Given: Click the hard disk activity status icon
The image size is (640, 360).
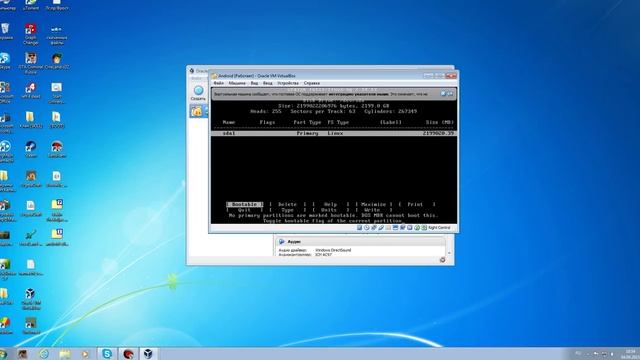Looking at the screenshot, I should [x=360, y=228].
